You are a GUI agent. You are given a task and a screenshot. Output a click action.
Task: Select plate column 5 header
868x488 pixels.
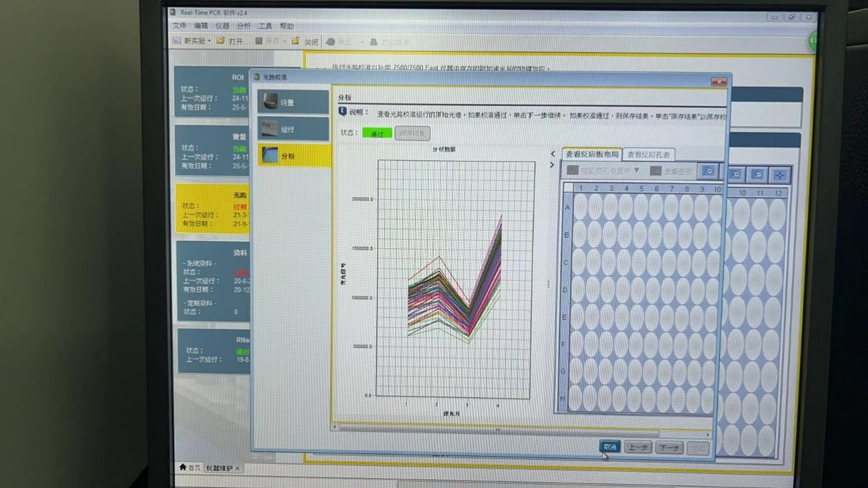pos(641,189)
